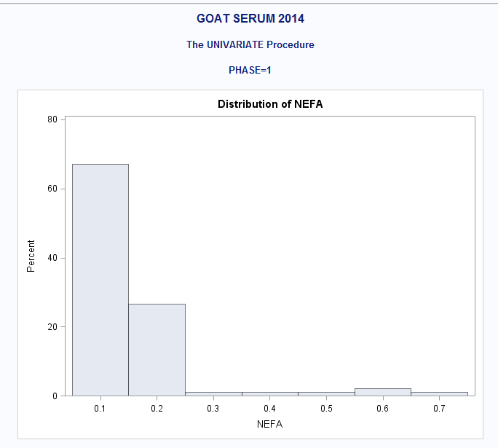Click the 60 tick label on y-axis
Image resolution: width=498 pixels, height=448 pixels.
tap(52, 189)
